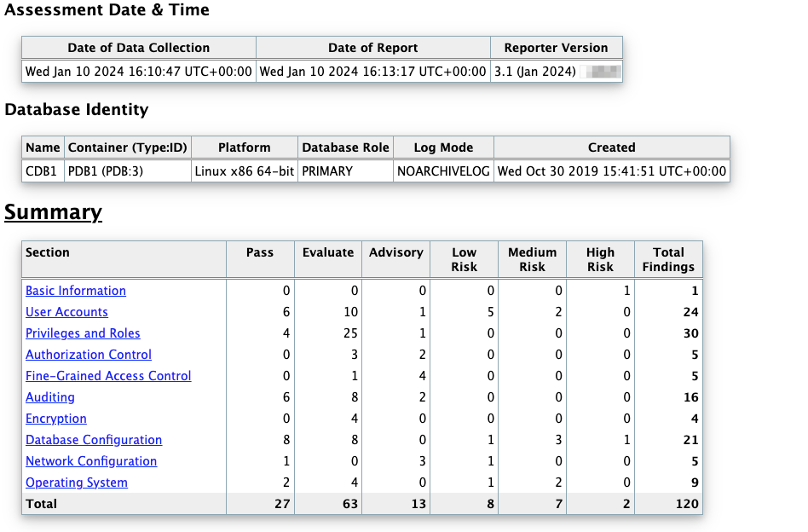The image size is (808, 532).
Task: Go to Privileges and Roles section
Action: point(83,333)
